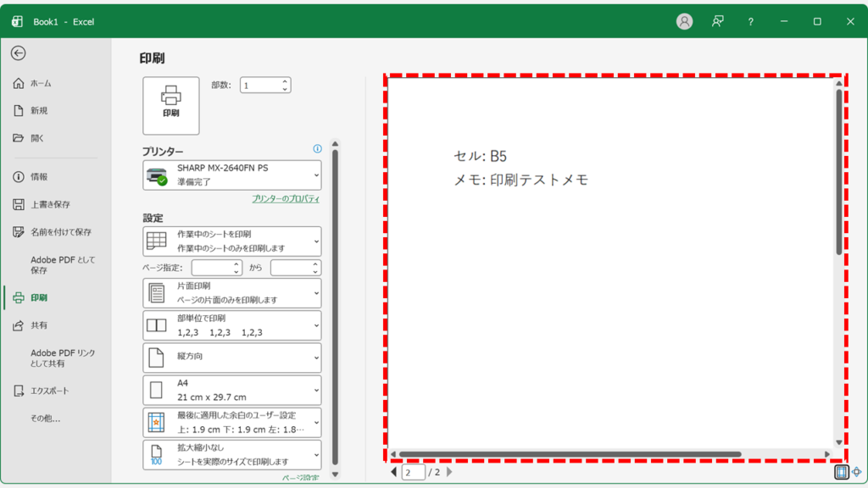This screenshot has height=488, width=868.
Task: Click the preview vertical scrollbar thumb
Action: [x=839, y=171]
